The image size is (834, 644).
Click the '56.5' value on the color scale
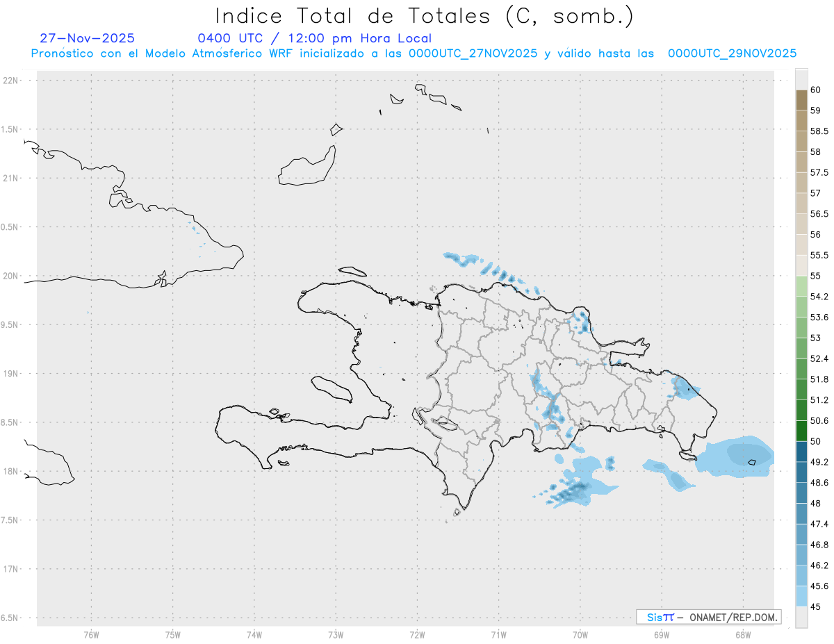click(x=819, y=214)
